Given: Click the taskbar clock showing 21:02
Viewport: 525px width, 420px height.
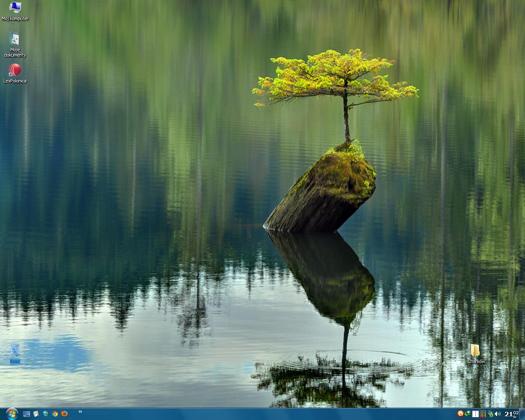Looking at the screenshot, I should point(511,414).
